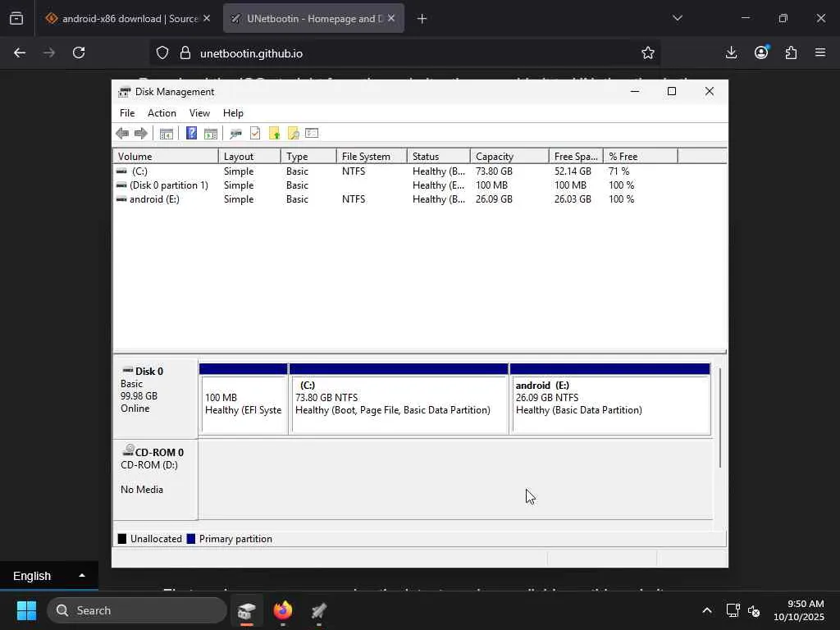
Task: Click the taskbar Search box
Action: tap(137, 610)
